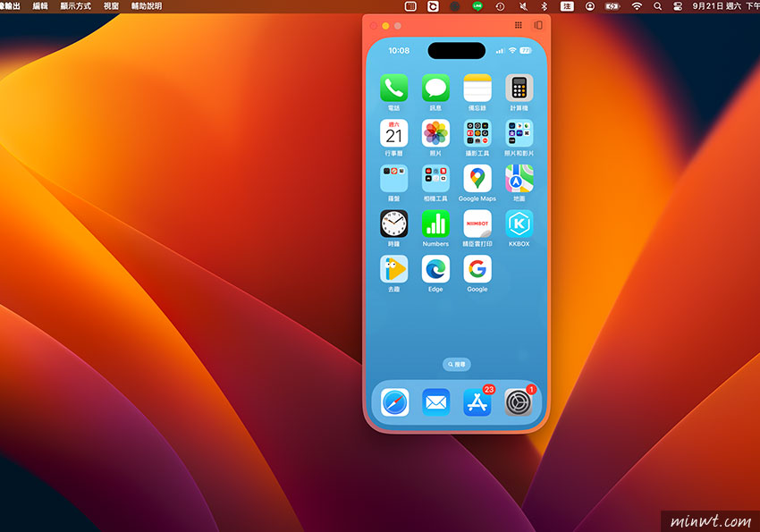Open the Calculator (計算機) app
Image resolution: width=760 pixels, height=532 pixels.
coord(519,88)
